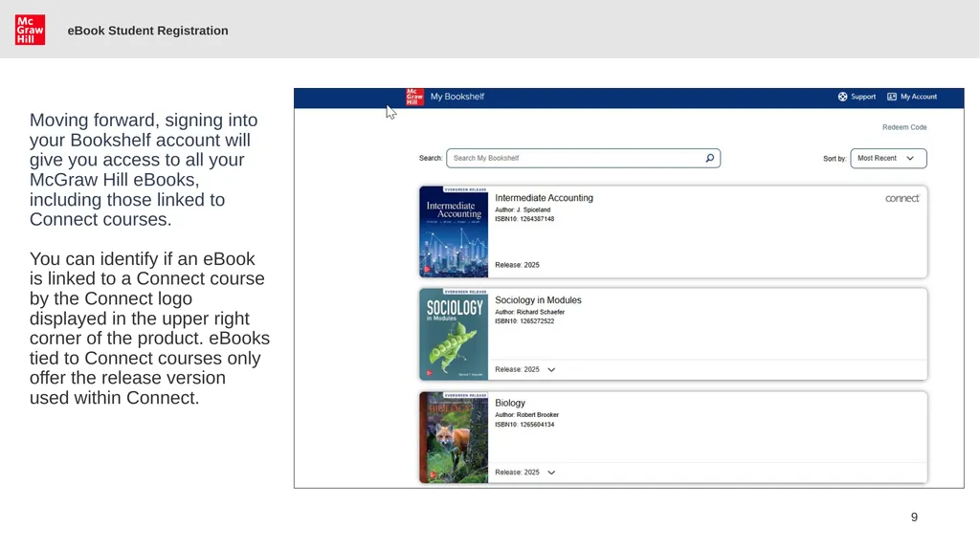The image size is (980, 550).
Task: Select the Biology book title
Action: [x=510, y=403]
